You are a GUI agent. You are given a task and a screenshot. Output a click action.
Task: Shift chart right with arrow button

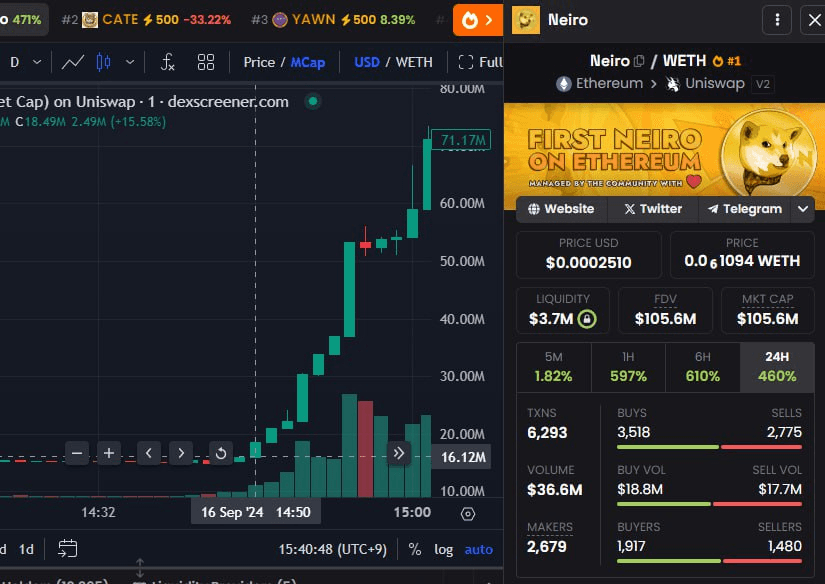[x=181, y=453]
